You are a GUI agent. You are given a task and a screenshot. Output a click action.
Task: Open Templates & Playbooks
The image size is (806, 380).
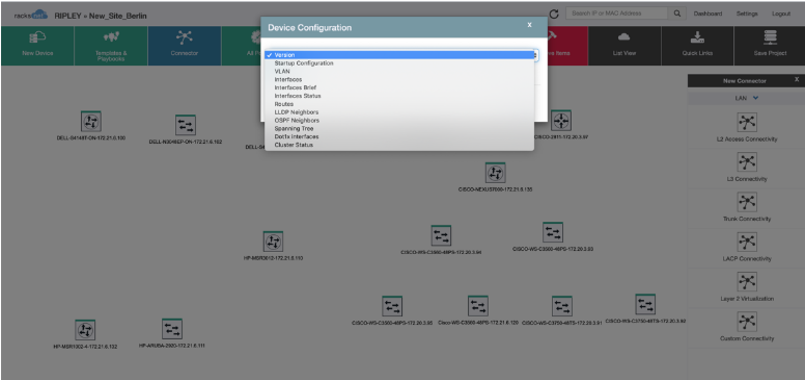(x=111, y=46)
